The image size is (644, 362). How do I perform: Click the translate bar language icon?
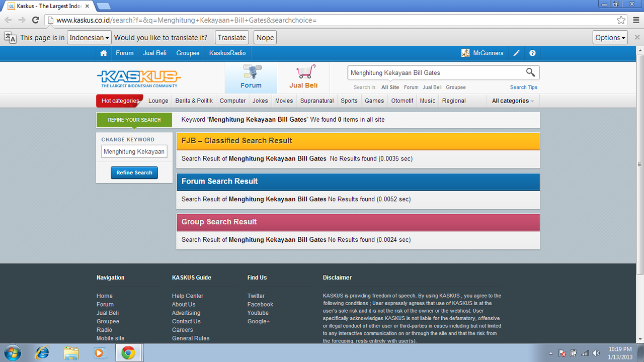click(11, 37)
